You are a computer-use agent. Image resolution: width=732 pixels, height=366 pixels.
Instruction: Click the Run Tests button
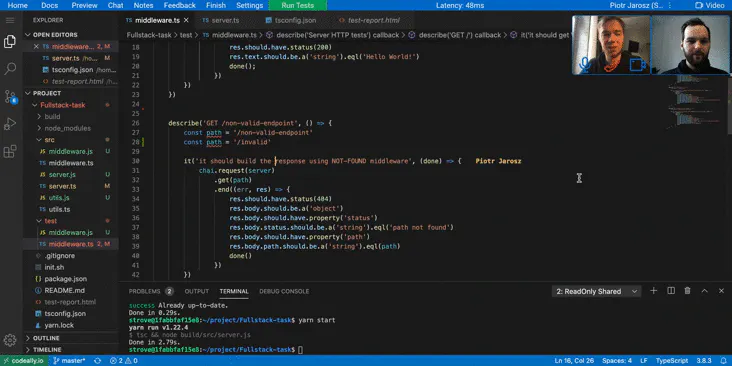[x=298, y=6]
